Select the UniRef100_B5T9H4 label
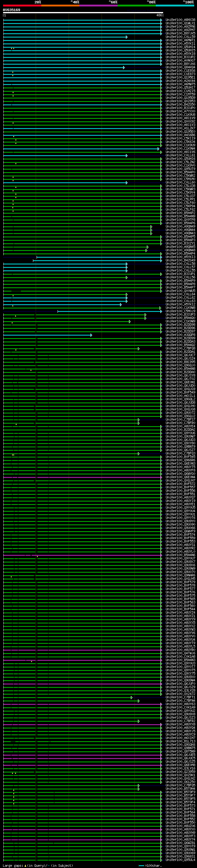This screenshot has width=197, height=868. coord(180,789)
